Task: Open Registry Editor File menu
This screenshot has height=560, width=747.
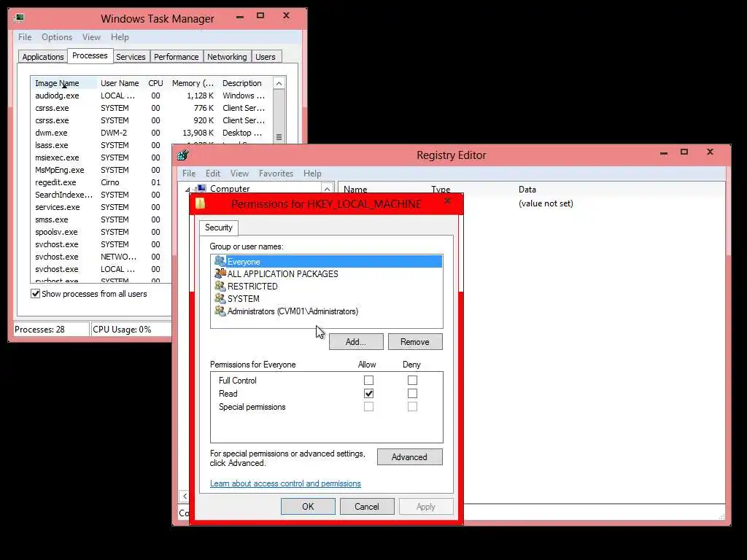Action: [x=189, y=174]
